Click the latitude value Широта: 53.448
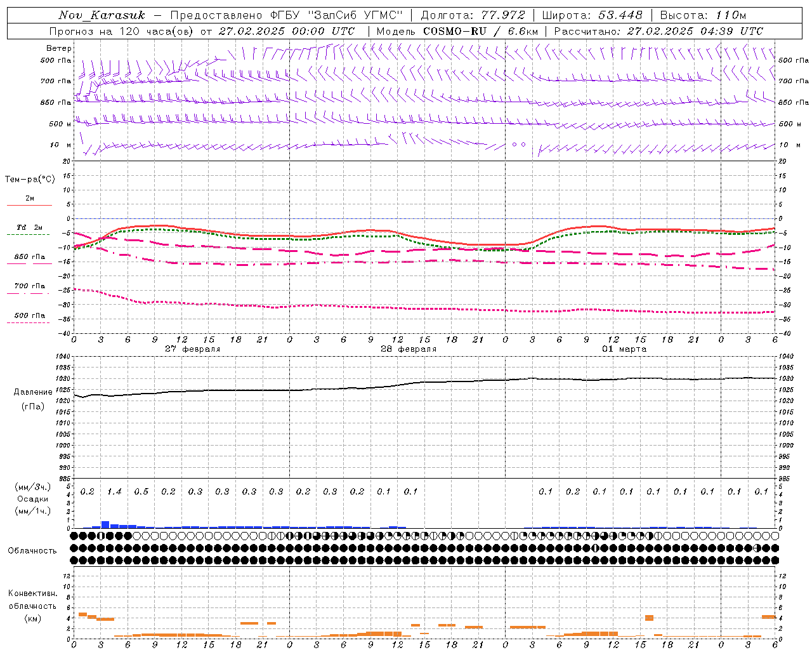This screenshot has width=812, height=650. [x=593, y=15]
